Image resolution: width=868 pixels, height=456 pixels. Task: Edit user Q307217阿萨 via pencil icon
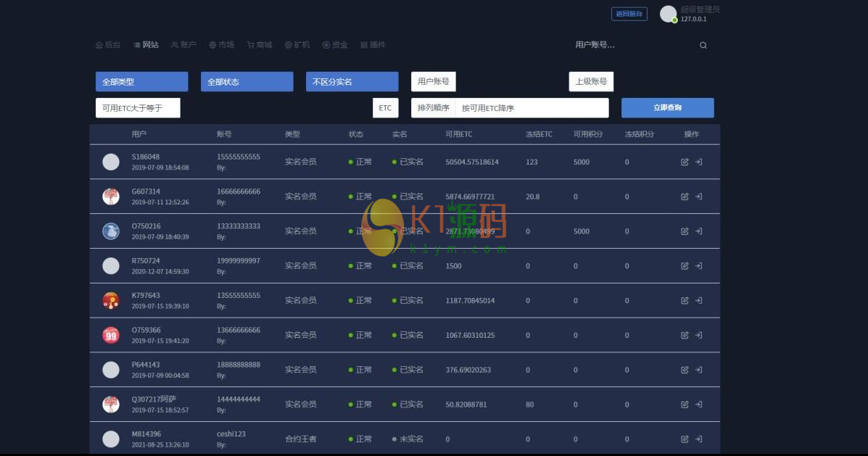[x=685, y=405]
